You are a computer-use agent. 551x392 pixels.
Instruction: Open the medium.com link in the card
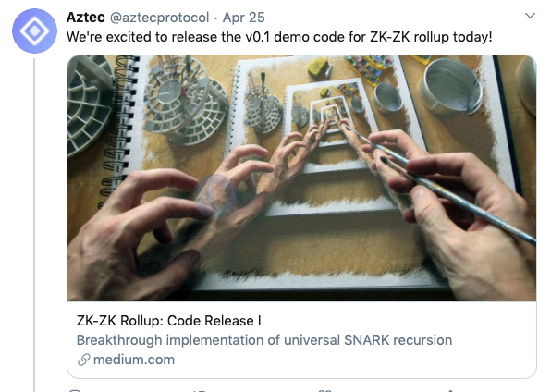134,360
